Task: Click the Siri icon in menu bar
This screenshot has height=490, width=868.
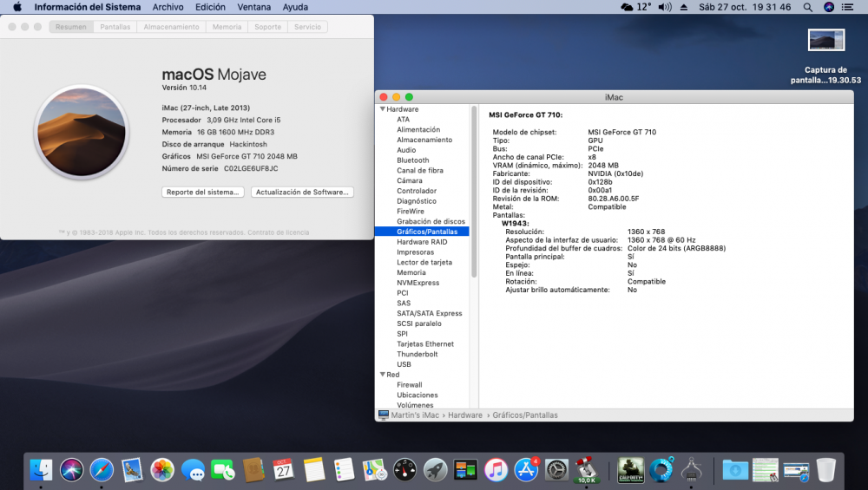Action: tap(829, 7)
